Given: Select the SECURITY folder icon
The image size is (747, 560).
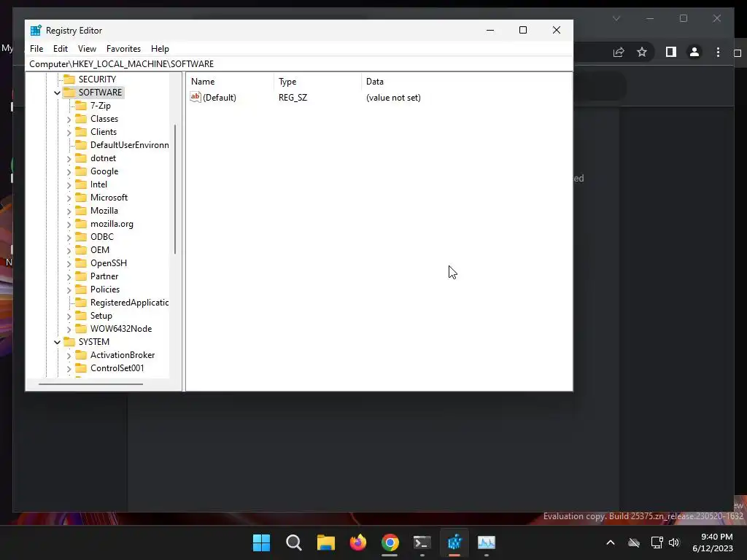Looking at the screenshot, I should [x=69, y=79].
